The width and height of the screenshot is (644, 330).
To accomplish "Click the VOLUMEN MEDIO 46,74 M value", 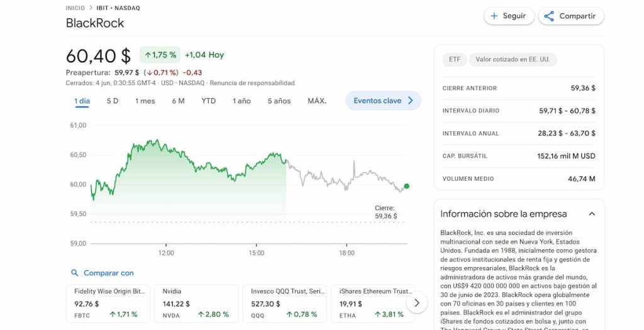I will (581, 179).
